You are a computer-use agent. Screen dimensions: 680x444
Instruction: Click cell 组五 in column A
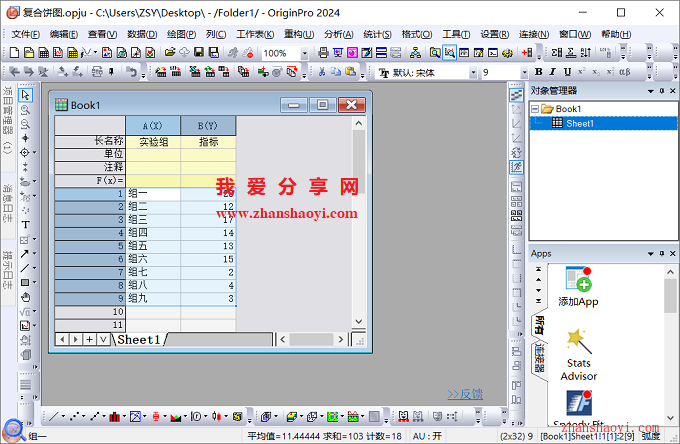click(153, 246)
